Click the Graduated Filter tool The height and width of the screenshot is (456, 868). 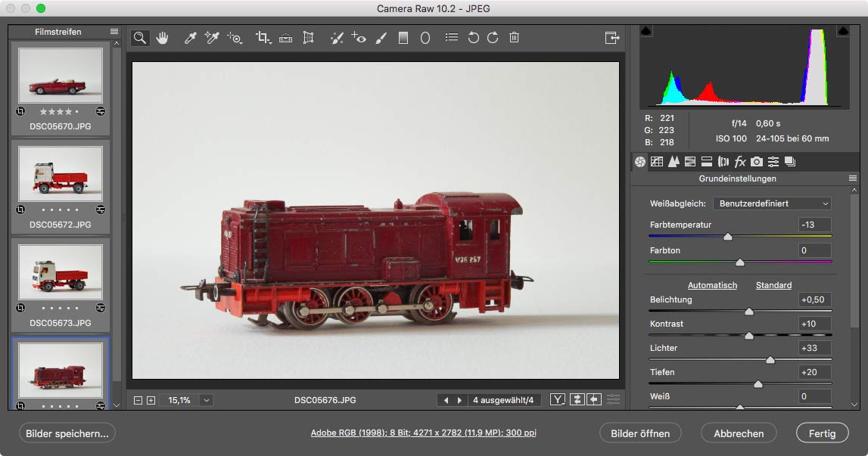coord(403,37)
